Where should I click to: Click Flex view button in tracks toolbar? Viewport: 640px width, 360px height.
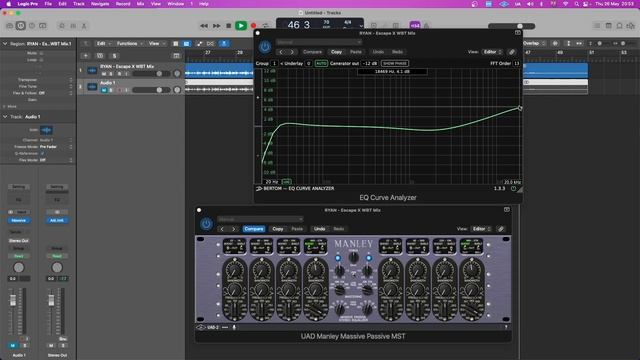point(210,43)
